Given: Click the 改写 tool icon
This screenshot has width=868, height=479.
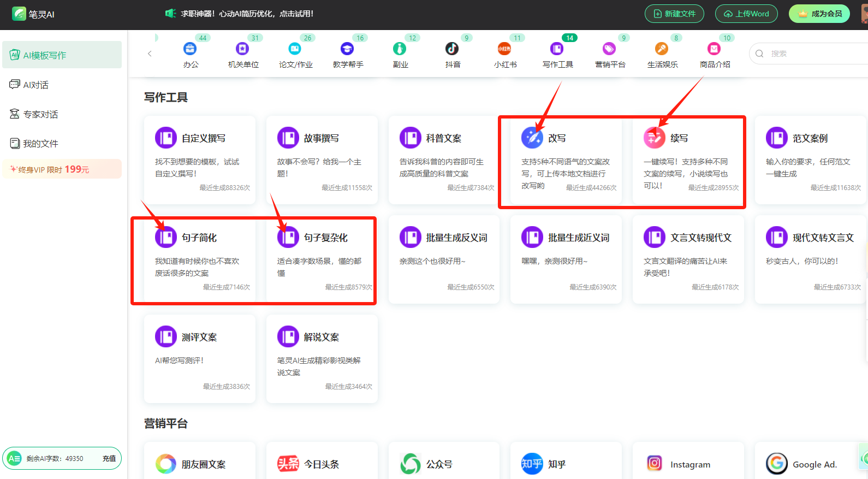Looking at the screenshot, I should click(x=532, y=138).
